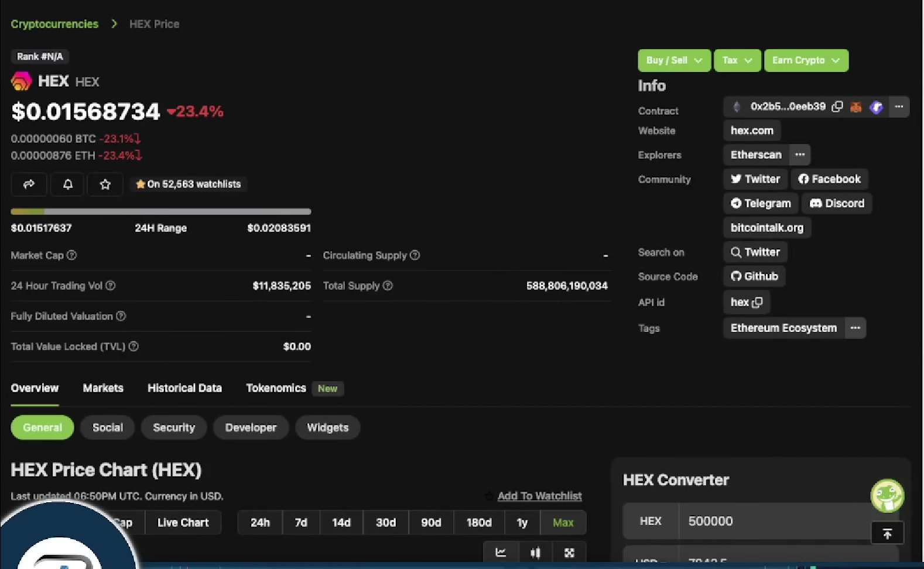This screenshot has height=569, width=924.
Task: Select the Widgets pill filter
Action: coord(328,427)
